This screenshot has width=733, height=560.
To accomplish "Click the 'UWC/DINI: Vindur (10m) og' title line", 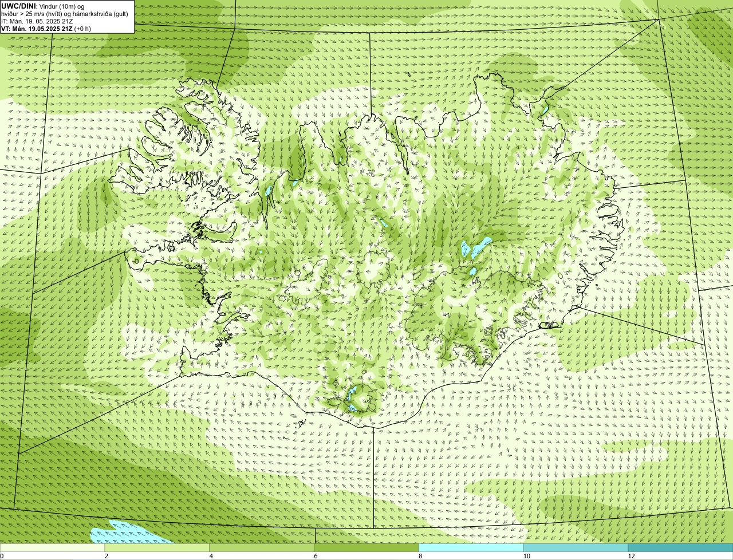I will (43, 6).
